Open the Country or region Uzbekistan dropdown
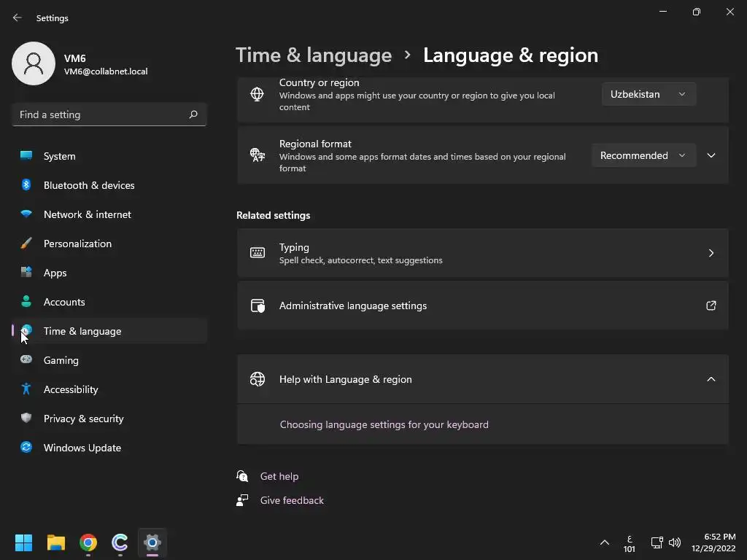 point(649,94)
